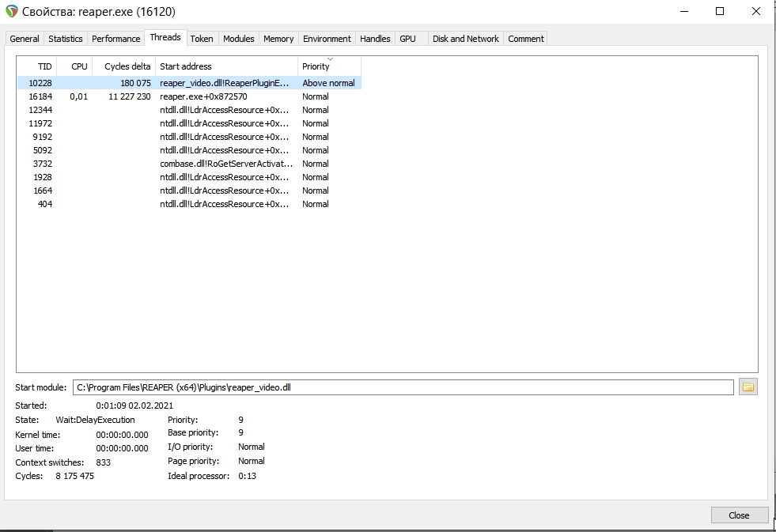Maximize the Properties window
776x532 pixels.
[x=720, y=11]
